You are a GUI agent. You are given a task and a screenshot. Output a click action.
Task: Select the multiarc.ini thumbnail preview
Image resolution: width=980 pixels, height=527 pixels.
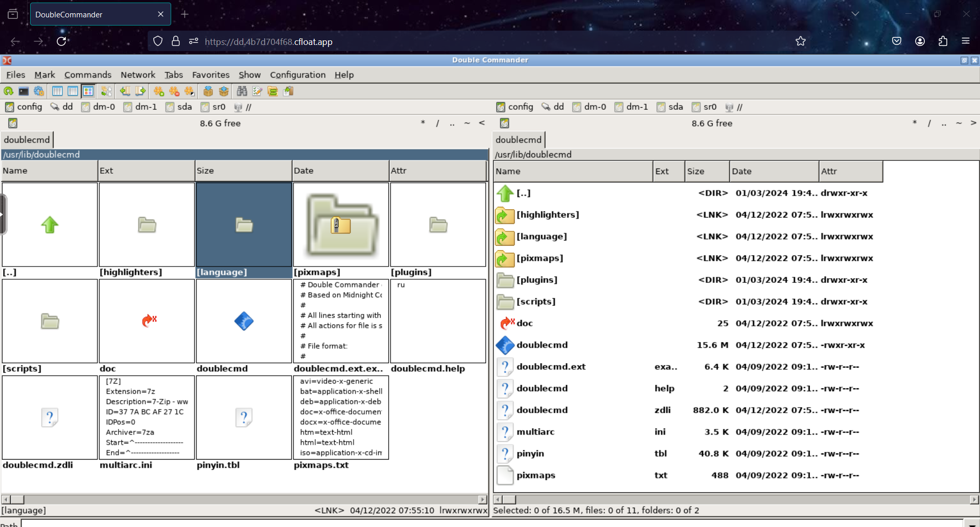(x=147, y=418)
